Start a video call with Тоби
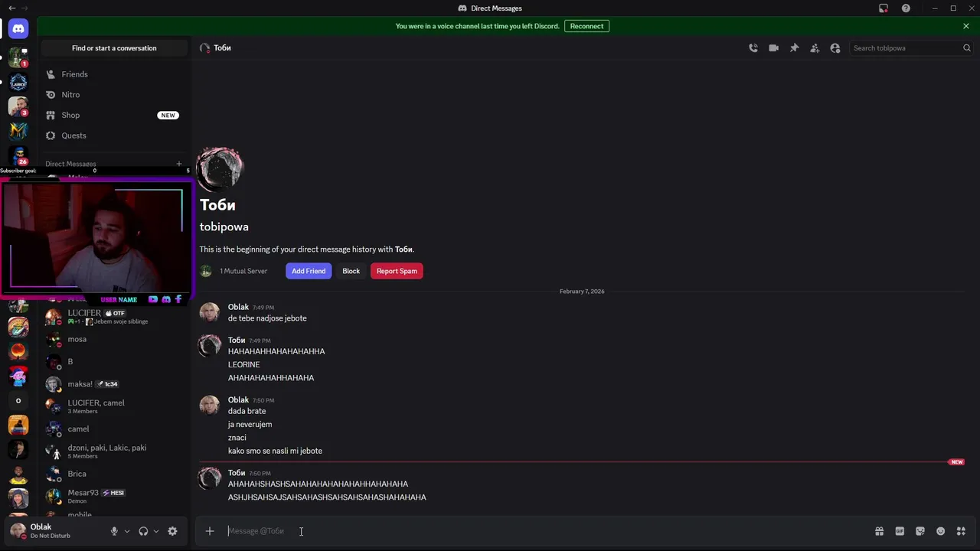This screenshot has width=980, height=551. click(x=774, y=47)
